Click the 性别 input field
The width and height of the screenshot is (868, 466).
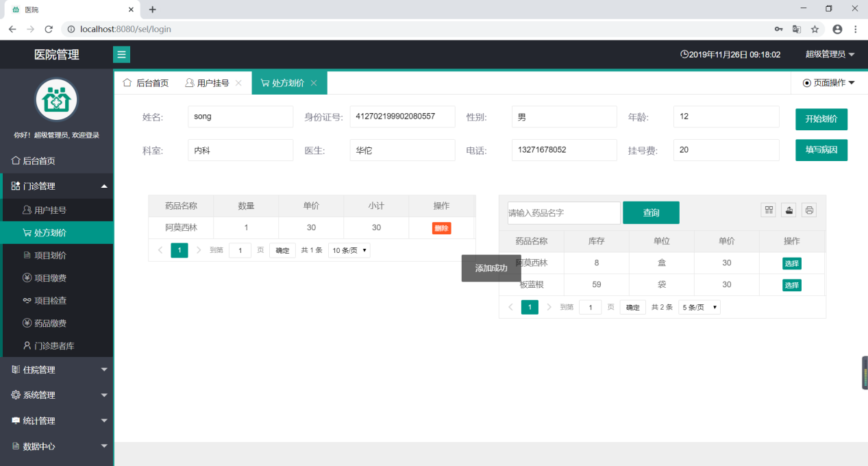[x=564, y=116]
